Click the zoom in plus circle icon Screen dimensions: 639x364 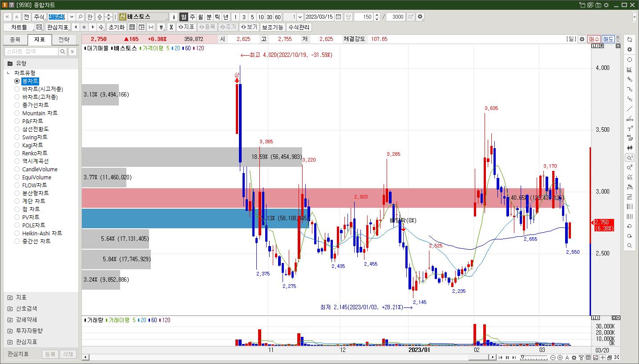pyautogui.click(x=560, y=358)
